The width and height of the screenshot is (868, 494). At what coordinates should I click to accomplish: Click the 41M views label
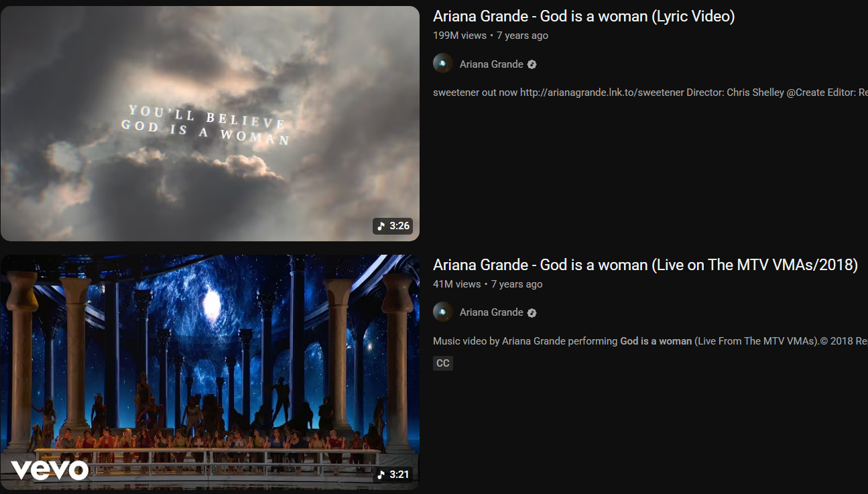click(x=456, y=284)
